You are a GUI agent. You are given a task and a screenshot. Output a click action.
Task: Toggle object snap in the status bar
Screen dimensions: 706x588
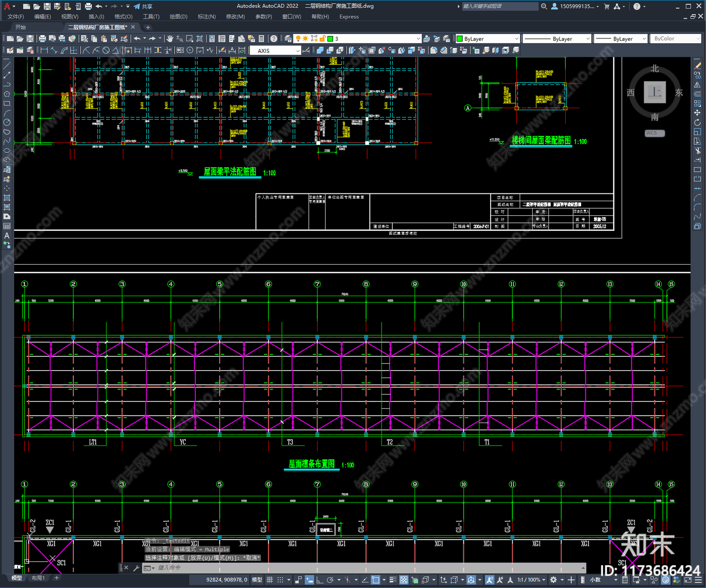point(376,580)
